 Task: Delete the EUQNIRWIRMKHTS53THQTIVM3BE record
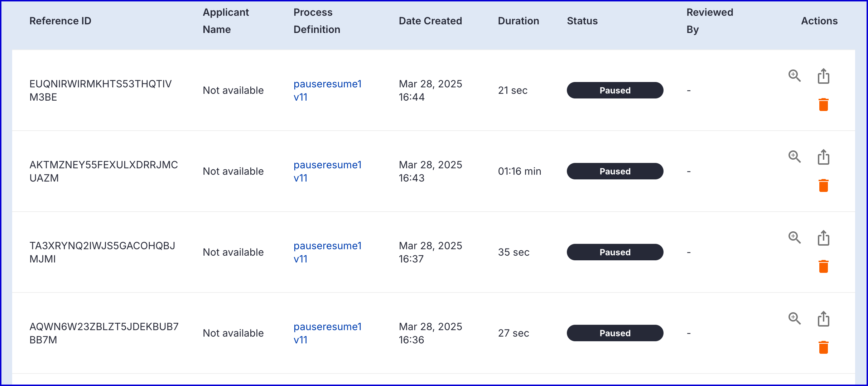(x=823, y=105)
